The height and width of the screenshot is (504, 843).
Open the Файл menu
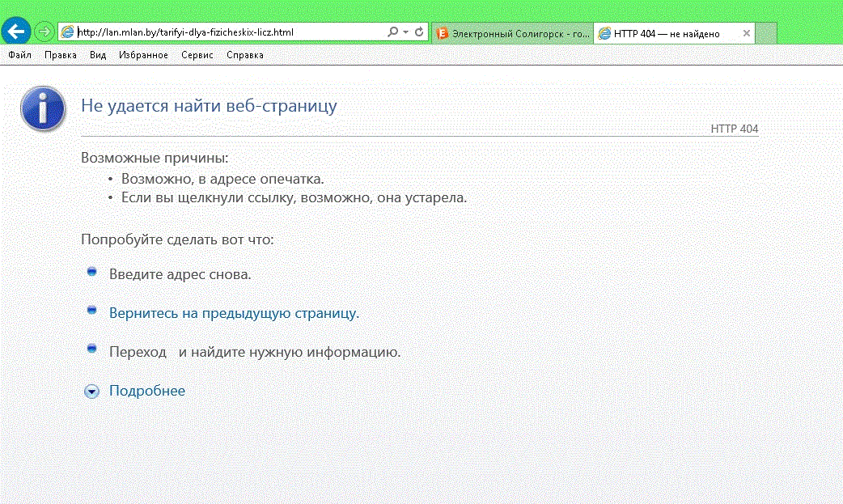tap(19, 55)
